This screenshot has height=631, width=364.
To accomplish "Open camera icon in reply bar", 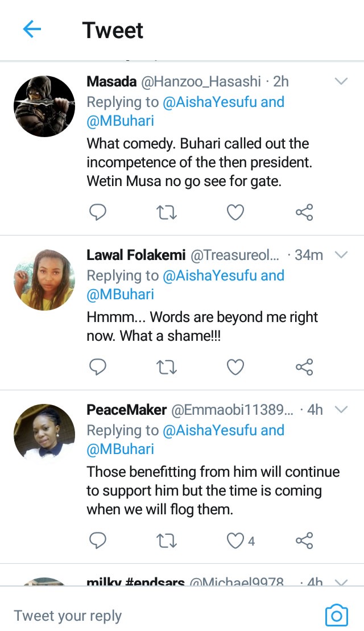I will [x=336, y=615].
